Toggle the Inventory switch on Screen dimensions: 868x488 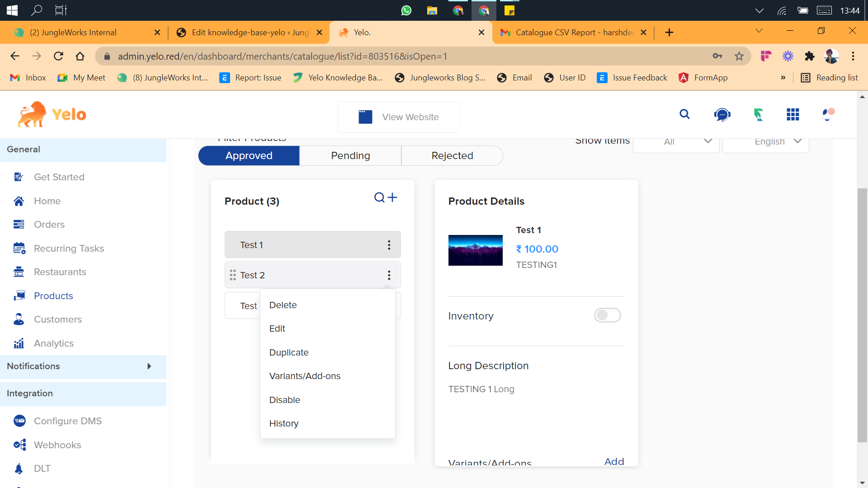click(607, 315)
